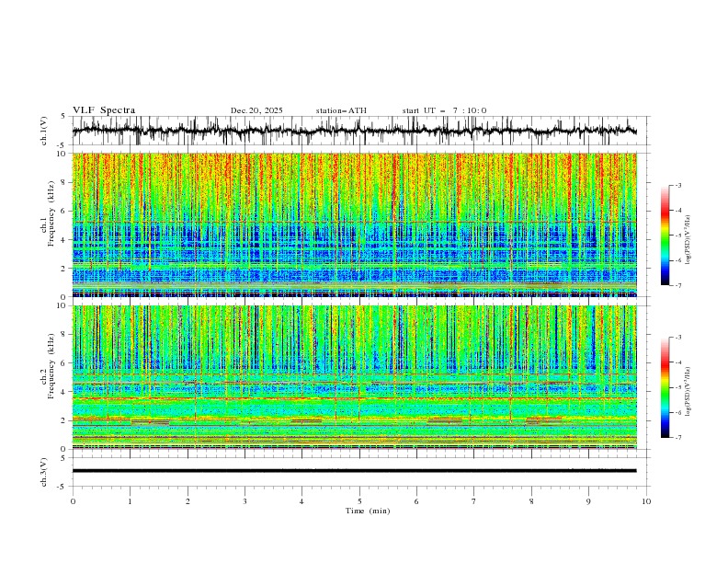Select the ch.1 spectrogram panel
Image resolution: width=728 pixels, height=563 pixels.
click(x=355, y=224)
